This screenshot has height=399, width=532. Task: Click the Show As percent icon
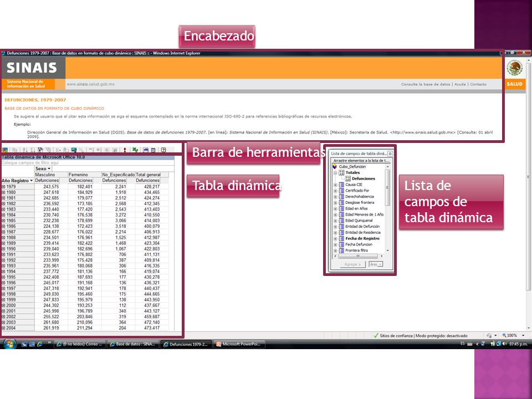[x=81, y=150]
